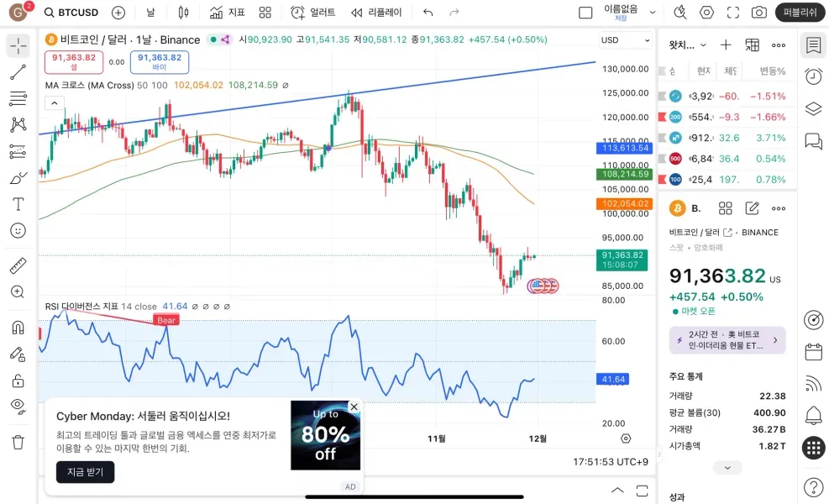This screenshot has width=829, height=504.
Task: Click the 91,363.82 바이 buy button
Action: click(159, 62)
